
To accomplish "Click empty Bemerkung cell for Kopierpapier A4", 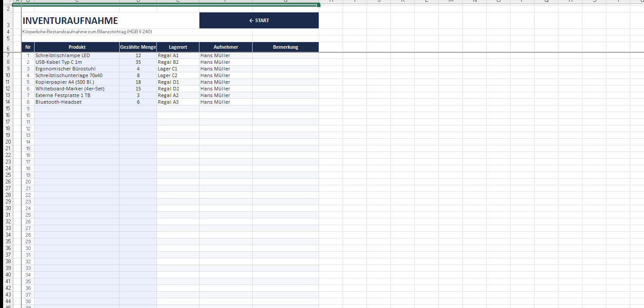I will [x=285, y=82].
